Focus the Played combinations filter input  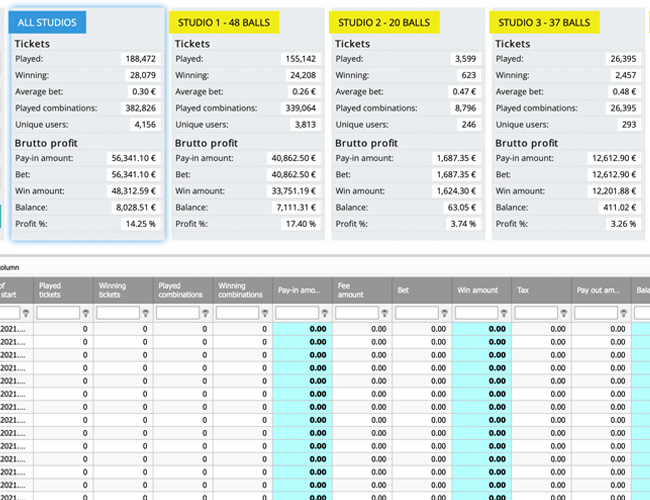(x=177, y=313)
